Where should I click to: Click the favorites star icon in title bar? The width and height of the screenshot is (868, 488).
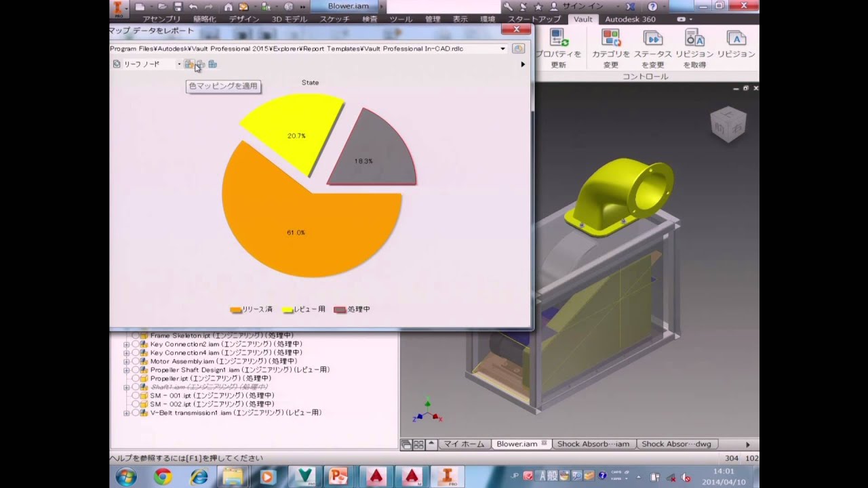[x=538, y=6]
